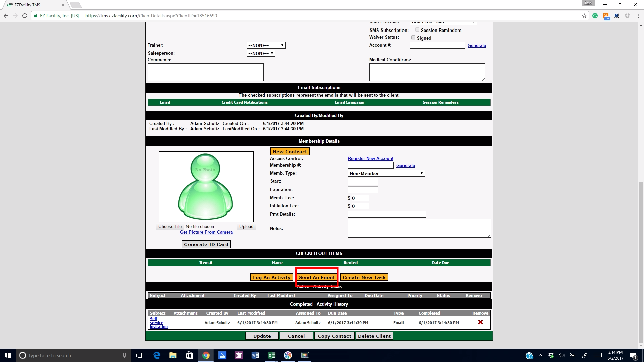This screenshot has height=362, width=644.
Task: Click the Membership # input field
Action: pos(370,165)
